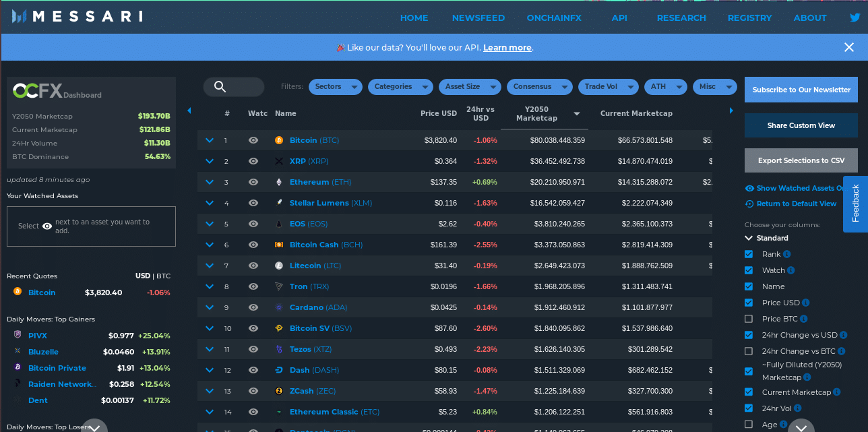The image size is (868, 432).
Task: Click the Dash coin icon
Action: point(279,370)
